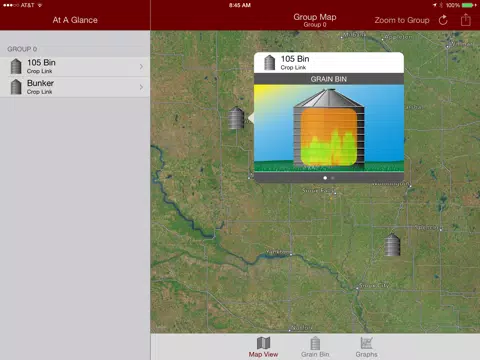Screen dimensions: 480x360
Task: Click At A Glance header title
Action: point(75,20)
